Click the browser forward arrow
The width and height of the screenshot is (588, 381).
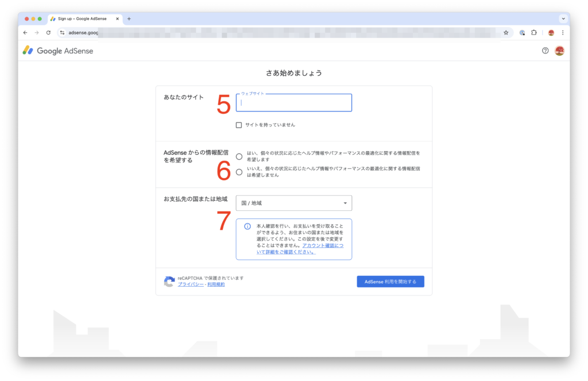(x=37, y=33)
